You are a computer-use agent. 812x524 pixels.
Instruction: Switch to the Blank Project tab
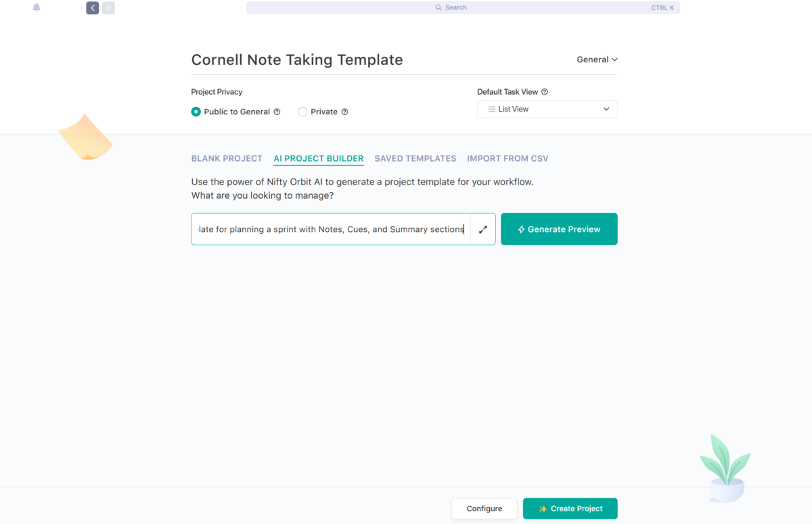[x=227, y=158]
